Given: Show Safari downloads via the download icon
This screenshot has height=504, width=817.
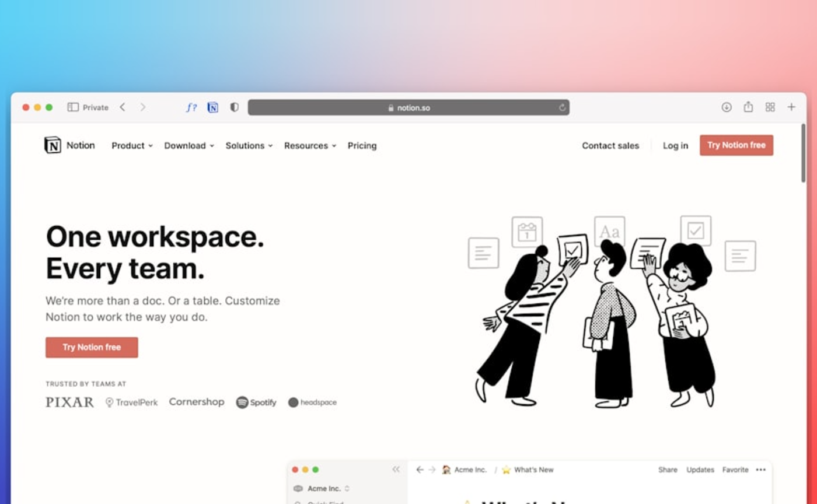Looking at the screenshot, I should tap(727, 107).
